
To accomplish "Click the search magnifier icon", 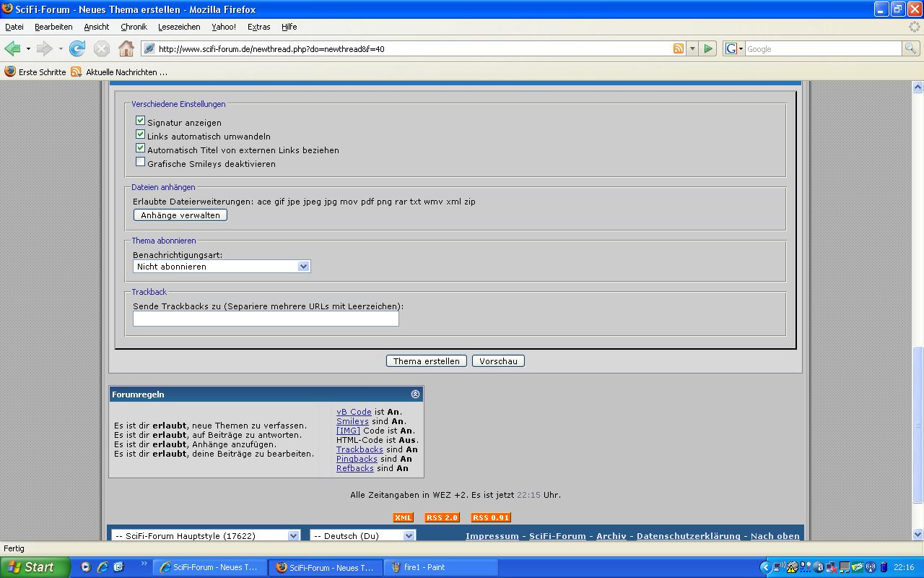I will [911, 48].
